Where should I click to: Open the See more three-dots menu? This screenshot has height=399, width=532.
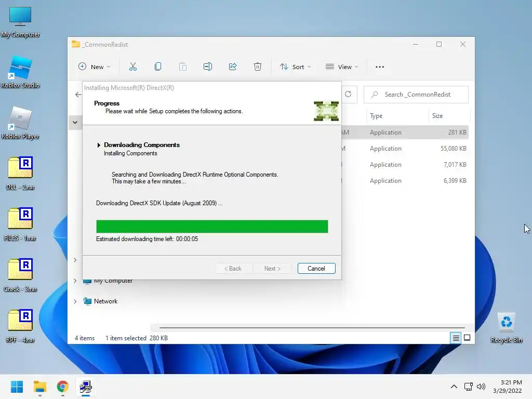[380, 67]
